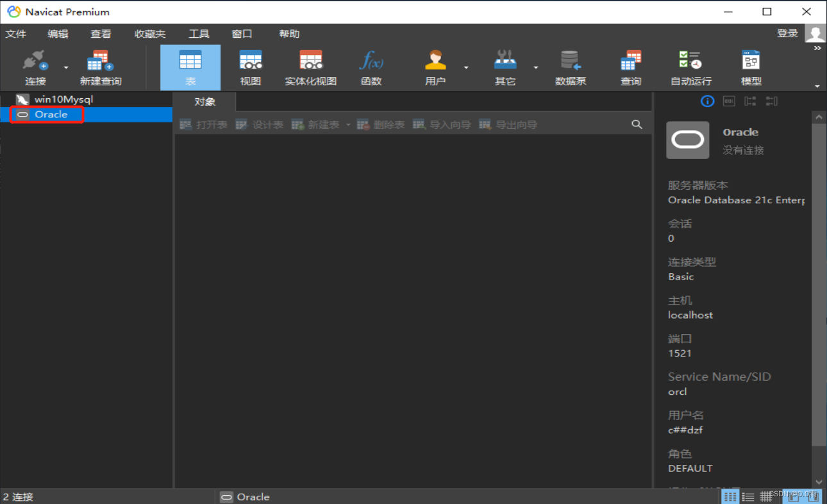Screen dimensions: 827x504
Task: Click the 'Oracle Database 21c' version text
Action: click(x=737, y=200)
